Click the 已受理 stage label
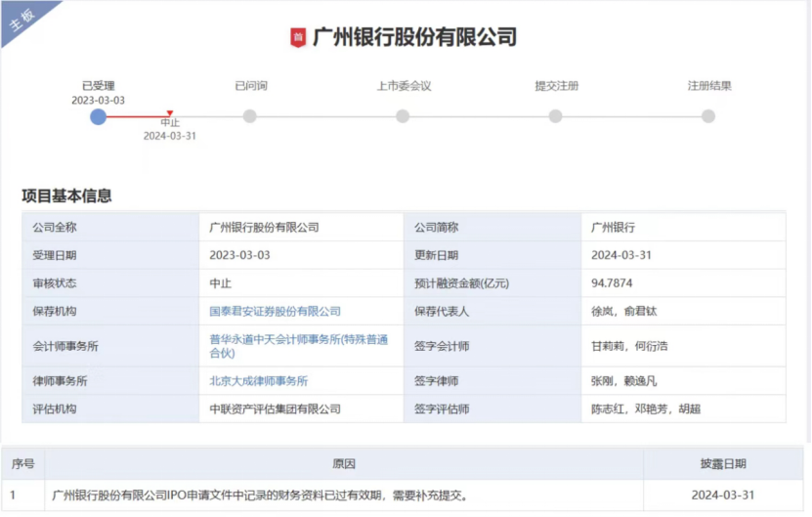Viewport: 812px width, 517px height. (99, 85)
